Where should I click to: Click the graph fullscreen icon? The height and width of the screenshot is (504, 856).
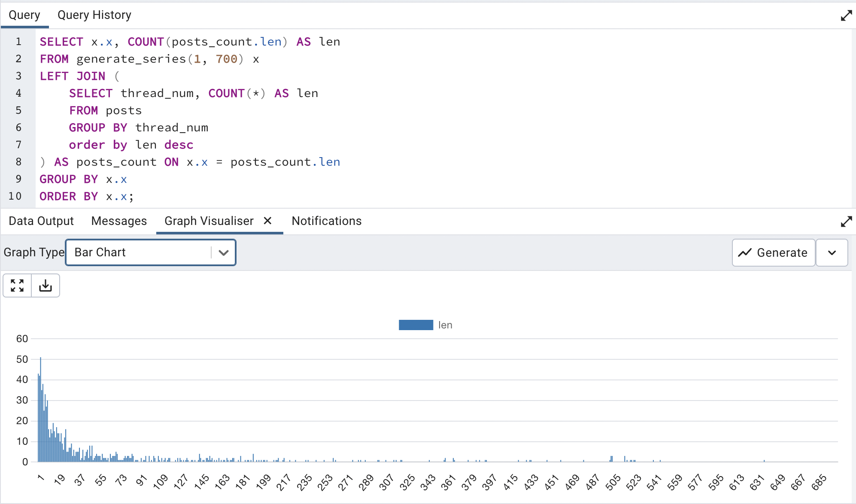[17, 285]
